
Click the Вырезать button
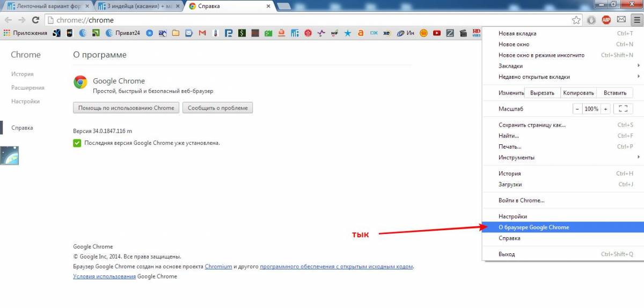542,93
